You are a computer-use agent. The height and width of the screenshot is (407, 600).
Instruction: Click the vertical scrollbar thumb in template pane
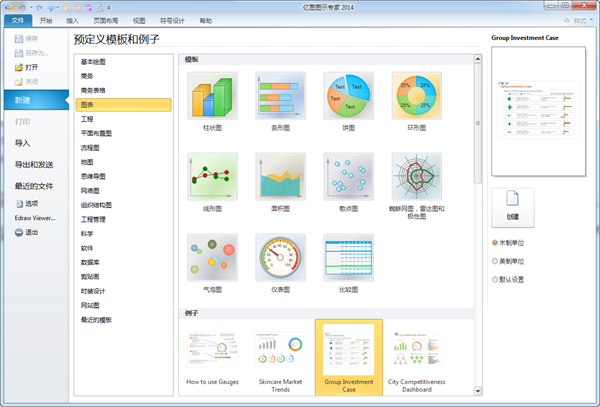tap(478, 123)
